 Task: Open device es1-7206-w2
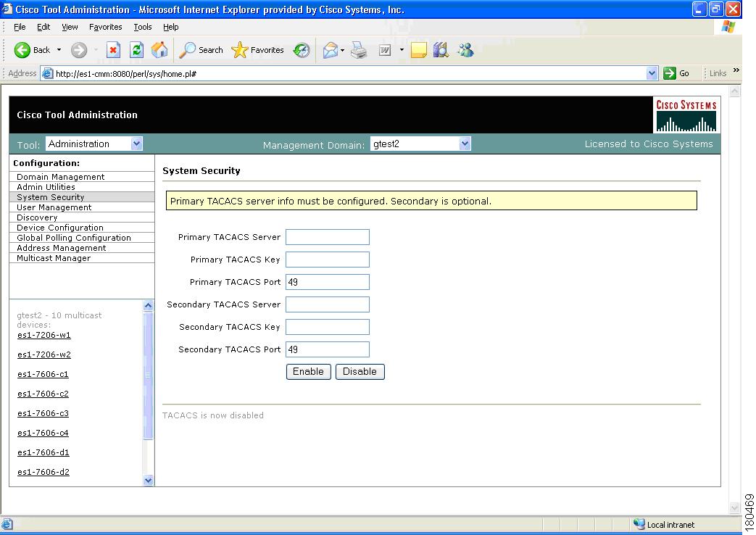(x=44, y=354)
